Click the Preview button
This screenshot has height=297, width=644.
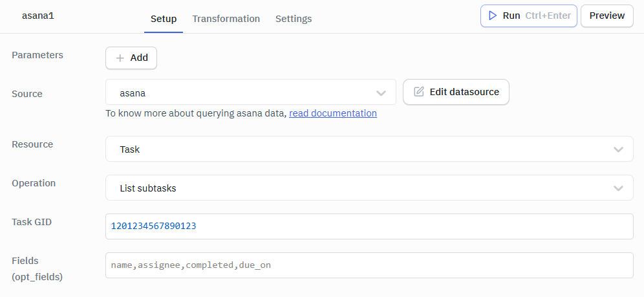coord(607,16)
